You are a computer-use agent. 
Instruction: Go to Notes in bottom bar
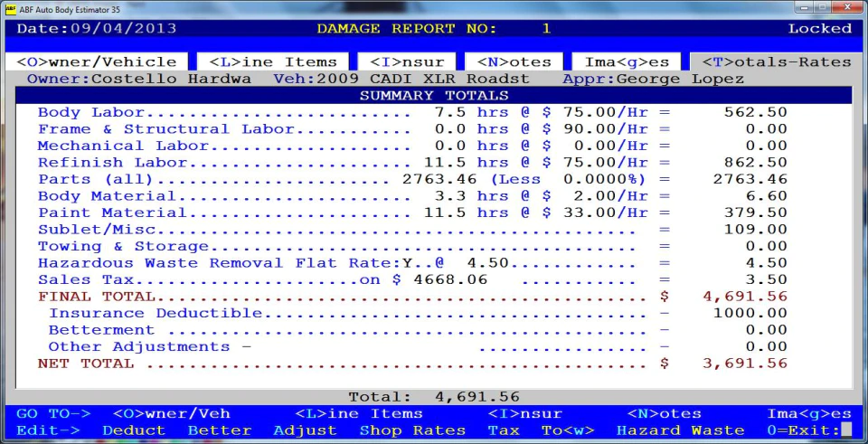click(x=664, y=414)
